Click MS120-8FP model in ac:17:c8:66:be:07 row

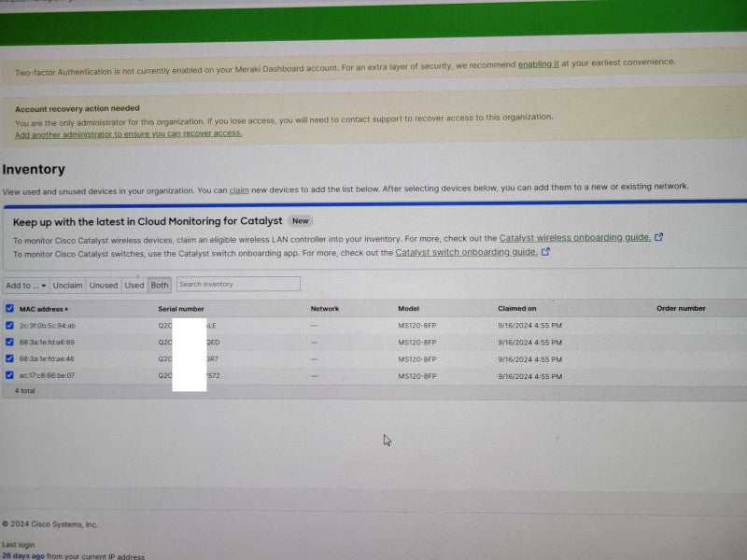coord(416,376)
